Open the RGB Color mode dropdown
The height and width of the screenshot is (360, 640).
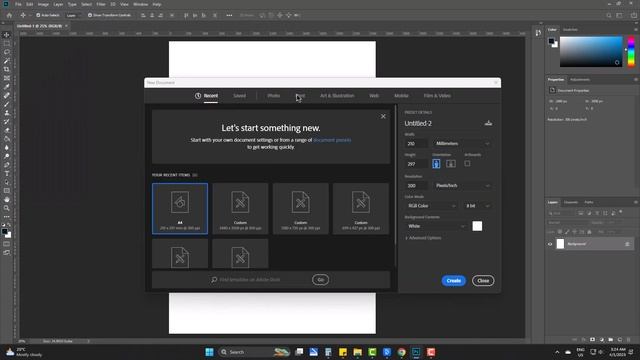click(431, 206)
